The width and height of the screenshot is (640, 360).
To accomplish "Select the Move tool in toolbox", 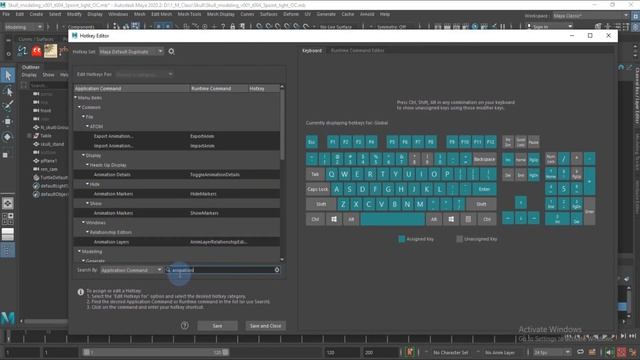I will [8, 121].
